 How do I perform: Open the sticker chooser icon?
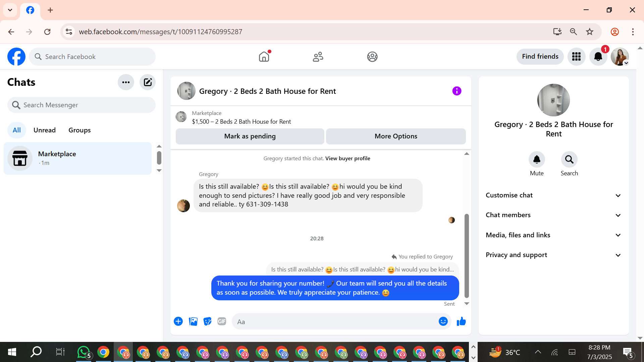coord(208,321)
